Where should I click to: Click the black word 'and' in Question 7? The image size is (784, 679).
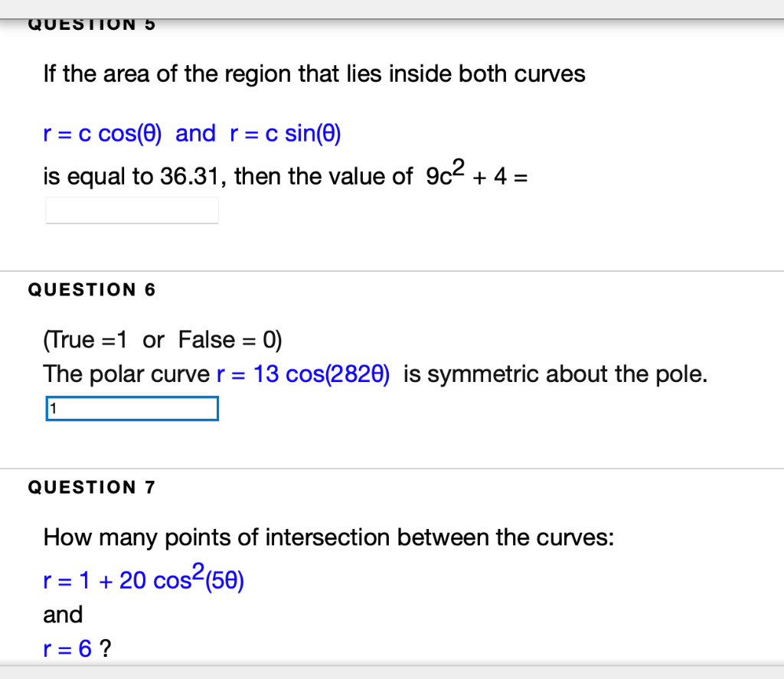(x=63, y=615)
